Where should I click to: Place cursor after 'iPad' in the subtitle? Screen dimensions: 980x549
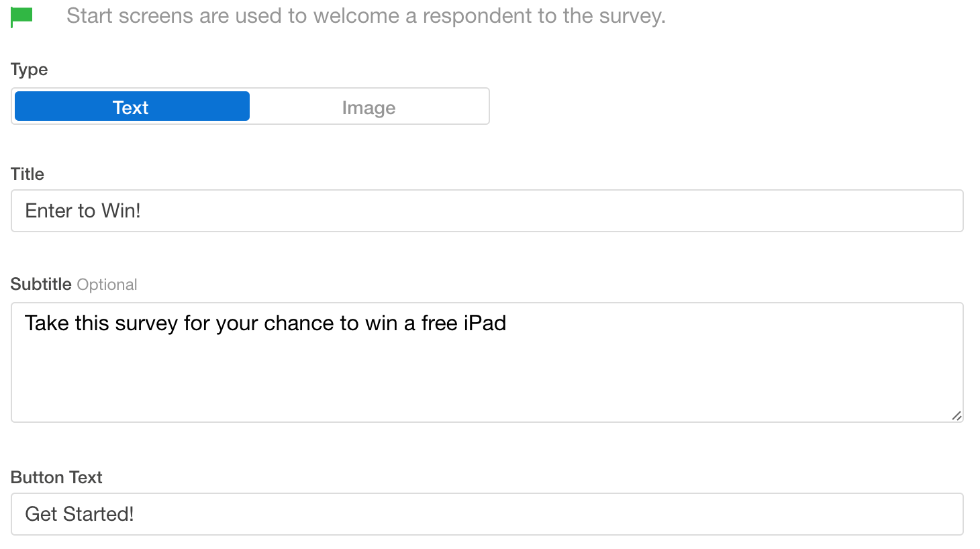(x=507, y=323)
